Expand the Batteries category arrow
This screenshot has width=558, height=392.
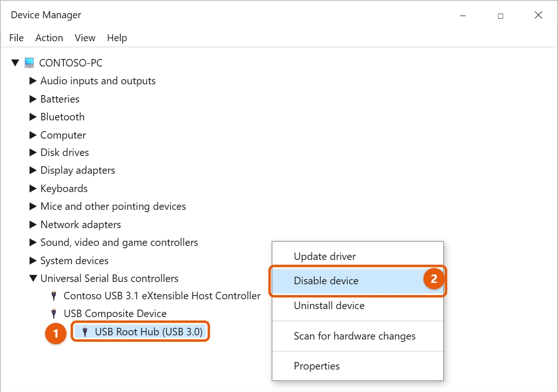(x=33, y=99)
